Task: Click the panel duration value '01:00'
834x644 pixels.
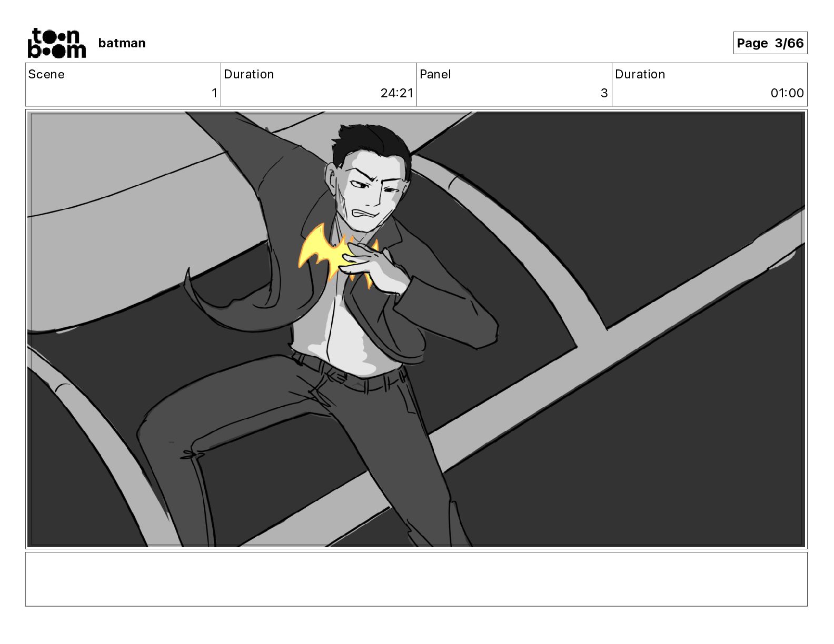Action: tap(787, 93)
